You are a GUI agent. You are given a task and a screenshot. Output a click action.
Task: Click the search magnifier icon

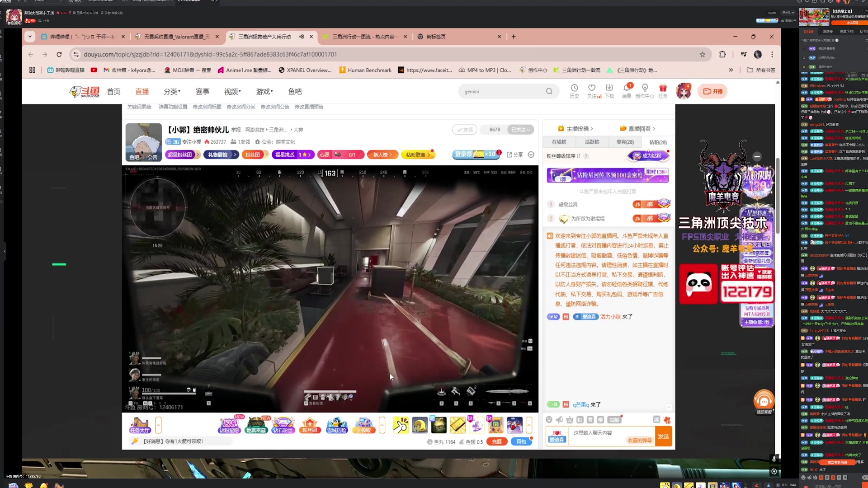click(x=549, y=91)
